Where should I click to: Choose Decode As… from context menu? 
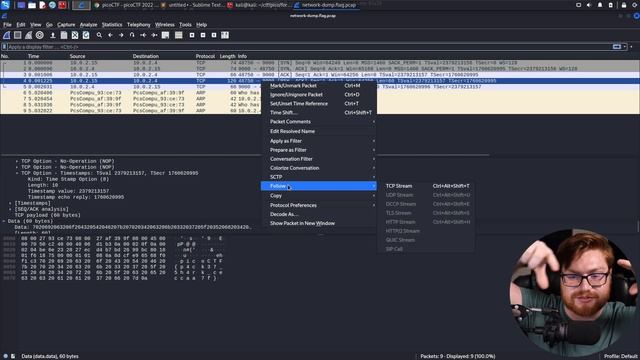[x=318, y=214]
